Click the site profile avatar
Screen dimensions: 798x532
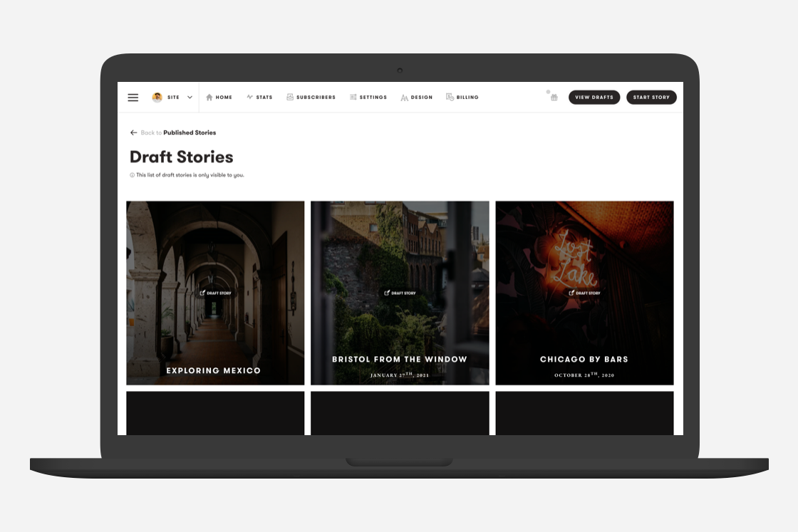pyautogui.click(x=157, y=97)
